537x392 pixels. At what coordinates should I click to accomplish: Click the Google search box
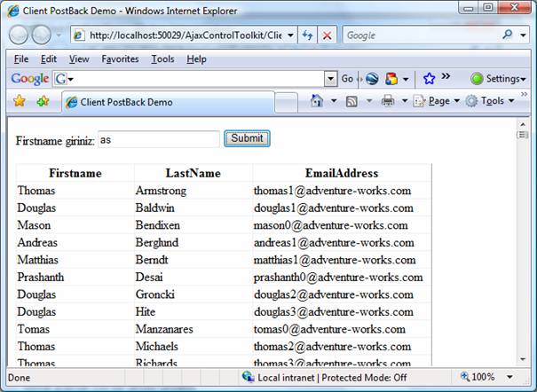pyautogui.click(x=422, y=35)
